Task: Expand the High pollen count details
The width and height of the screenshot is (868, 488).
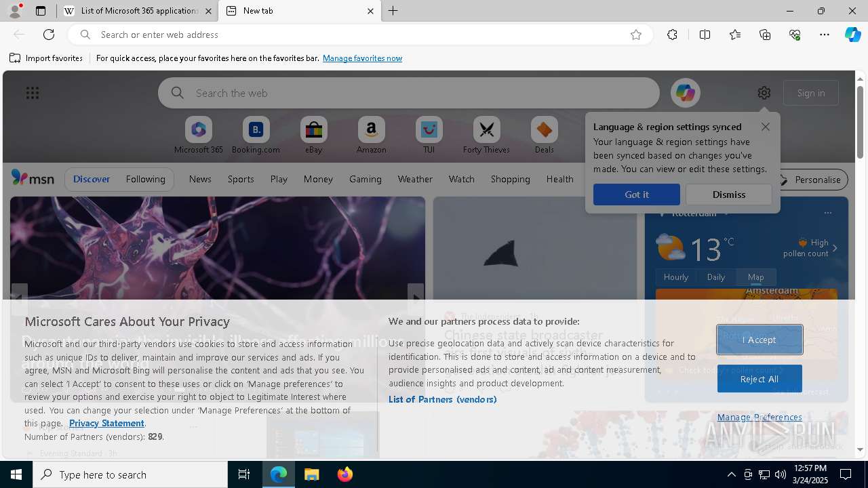Action: coord(835,248)
